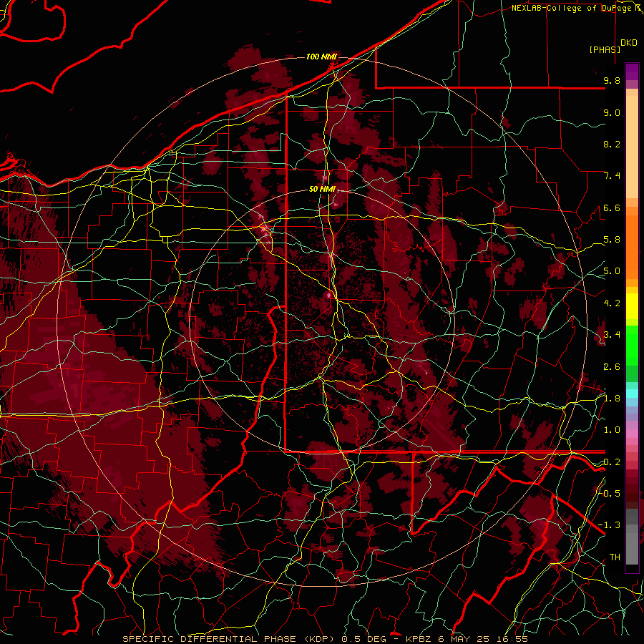Select the 0.2 value on the scale
Viewport: 644px width, 644px height.
(x=612, y=462)
